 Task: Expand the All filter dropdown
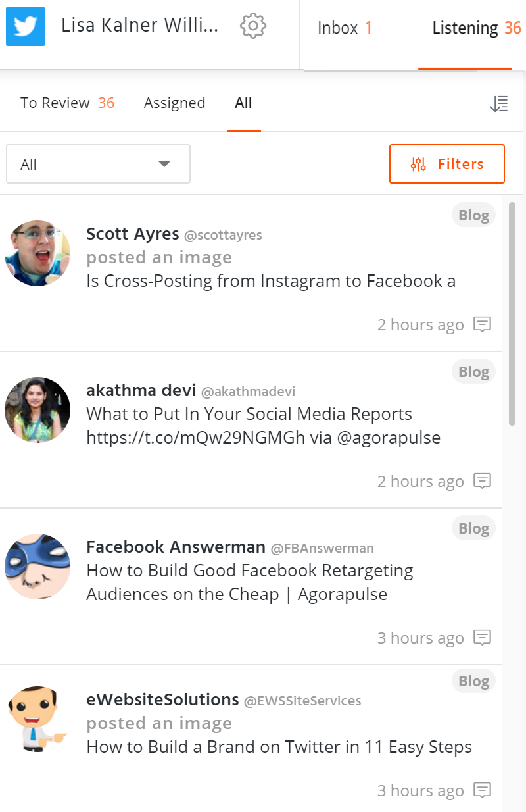click(98, 164)
